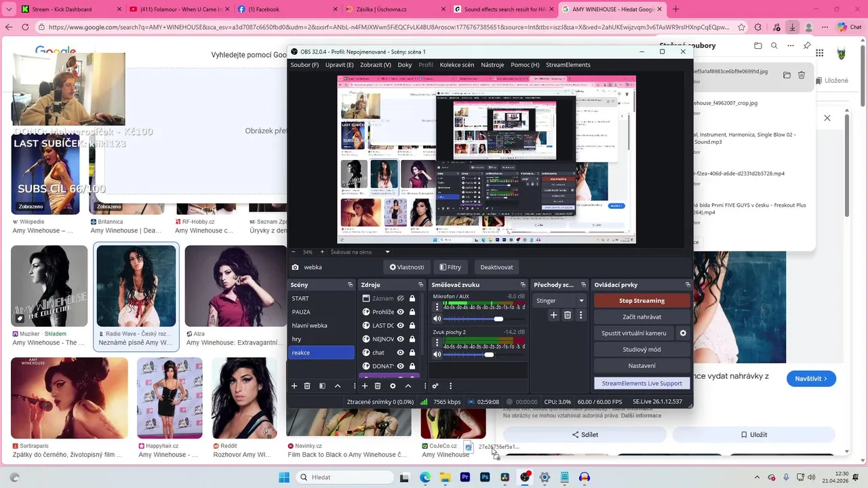Image resolution: width=868 pixels, height=488 pixels.
Task: Toggle visibility of the Záznam source
Action: click(401, 298)
